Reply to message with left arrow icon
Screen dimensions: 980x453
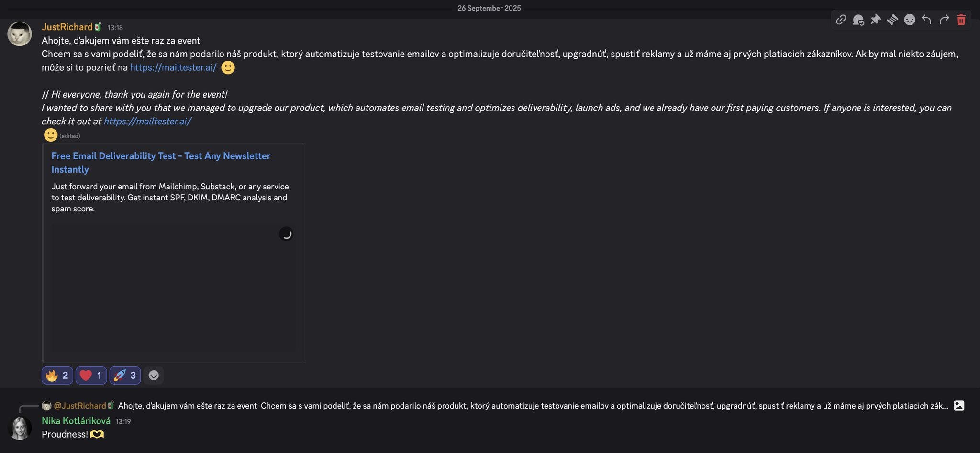pos(926,20)
